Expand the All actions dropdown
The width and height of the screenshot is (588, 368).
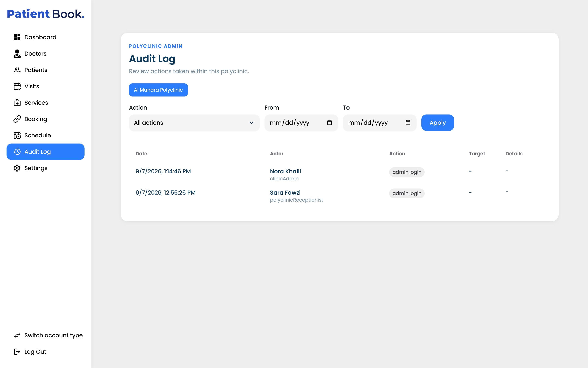[x=194, y=123]
